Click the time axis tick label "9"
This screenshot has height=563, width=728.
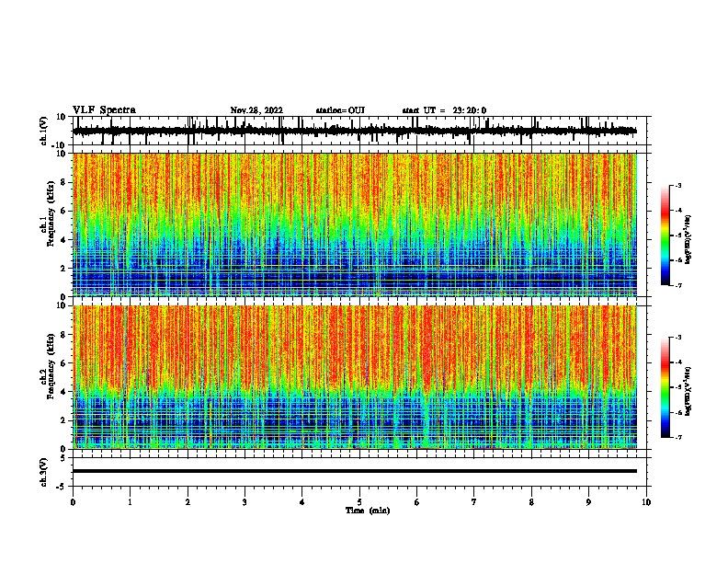tap(588, 502)
